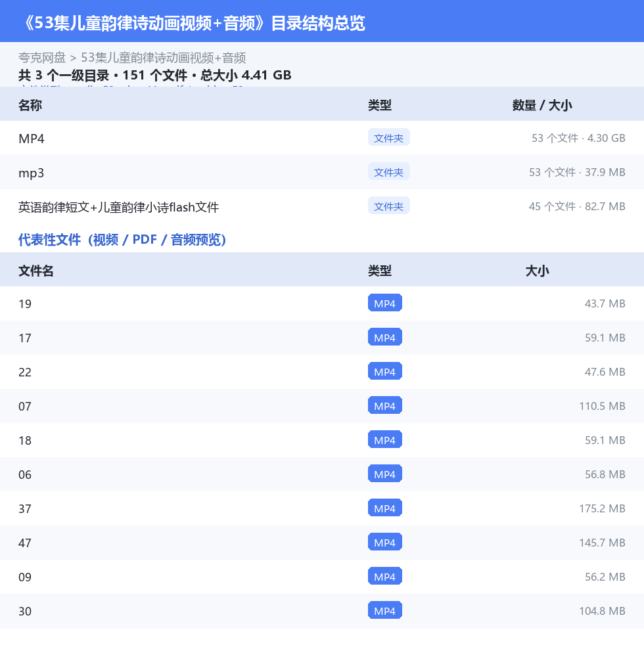Select file name 47
Image resolution: width=644 pixels, height=649 pixels.
pos(25,543)
